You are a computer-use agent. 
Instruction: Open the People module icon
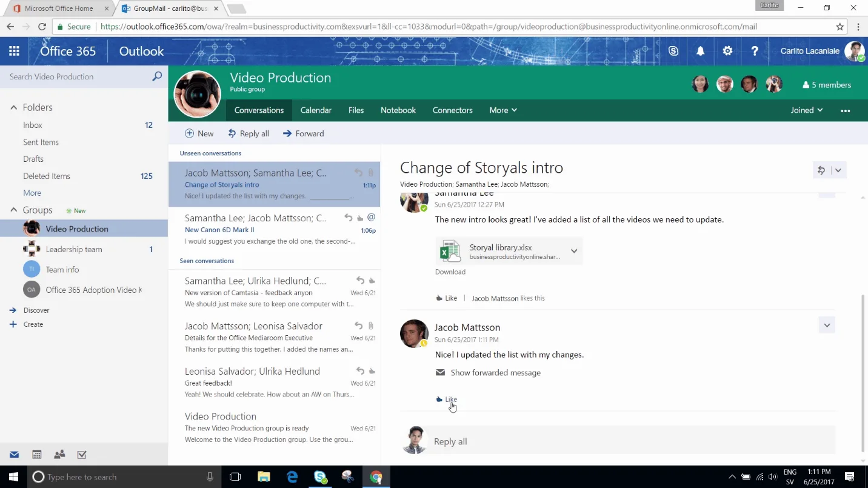[x=59, y=455]
